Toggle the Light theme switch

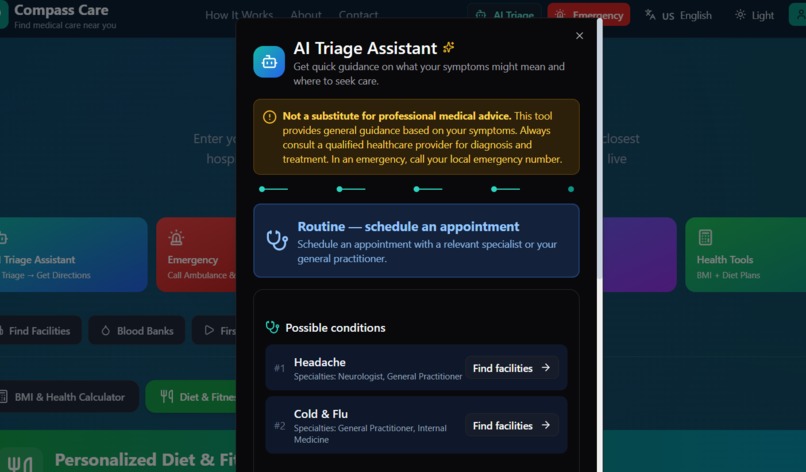point(754,15)
